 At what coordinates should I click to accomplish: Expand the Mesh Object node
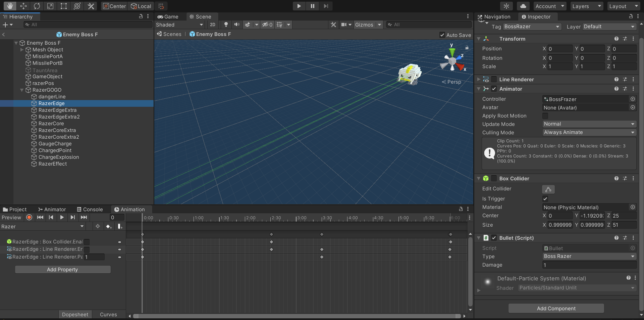pos(22,50)
